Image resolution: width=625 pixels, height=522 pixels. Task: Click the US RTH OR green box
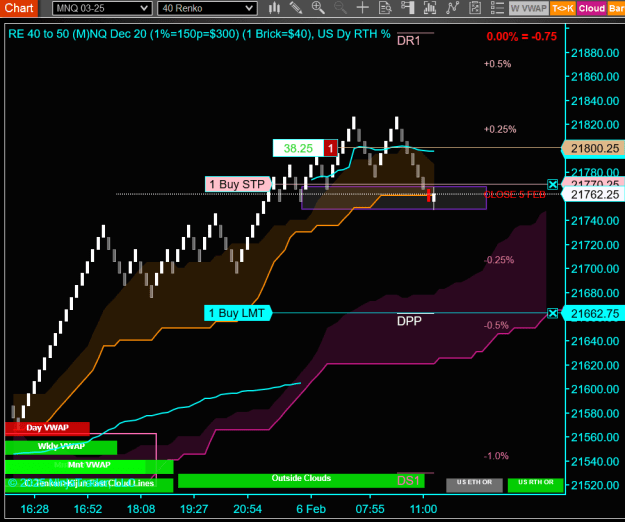click(x=536, y=485)
